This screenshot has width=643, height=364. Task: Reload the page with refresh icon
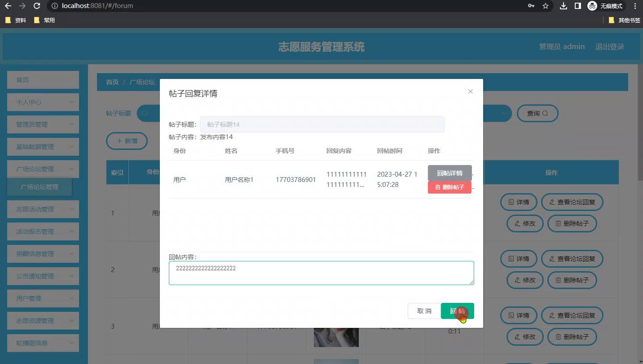37,6
